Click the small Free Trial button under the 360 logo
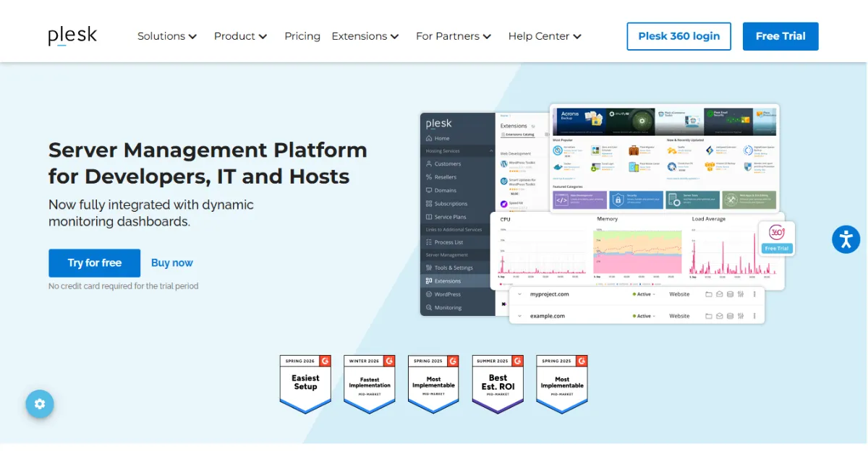This screenshot has height=454, width=868. click(x=777, y=248)
